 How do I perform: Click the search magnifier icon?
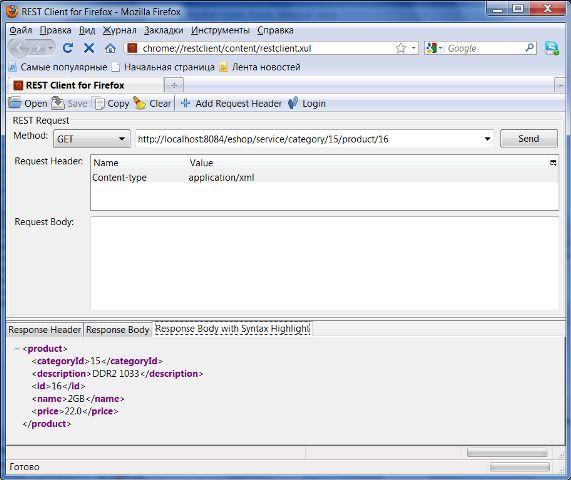(x=529, y=48)
